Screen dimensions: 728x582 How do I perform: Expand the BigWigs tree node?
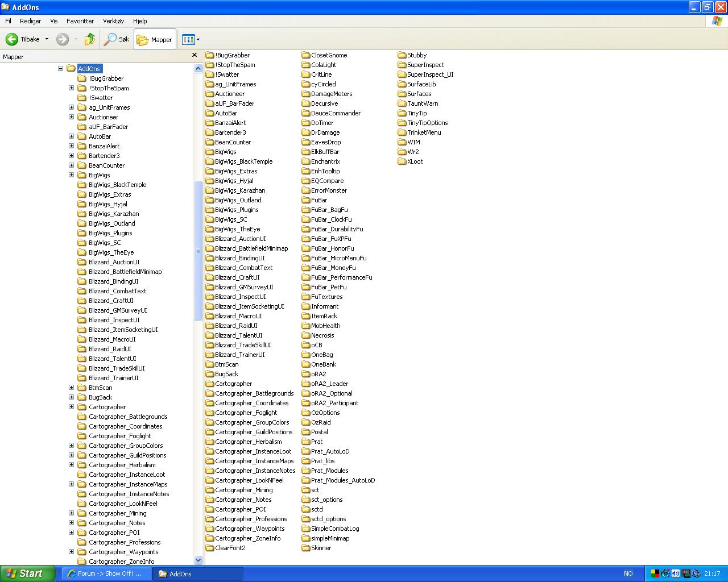point(71,175)
